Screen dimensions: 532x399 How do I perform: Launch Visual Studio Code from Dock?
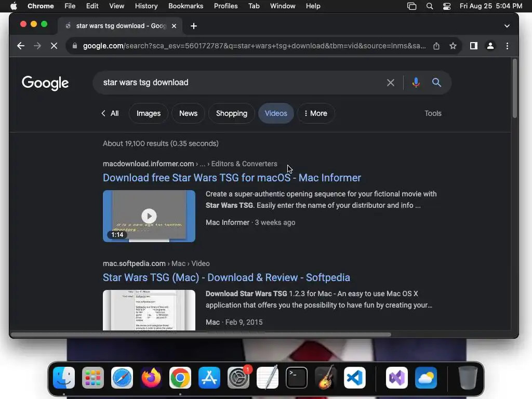(x=355, y=378)
